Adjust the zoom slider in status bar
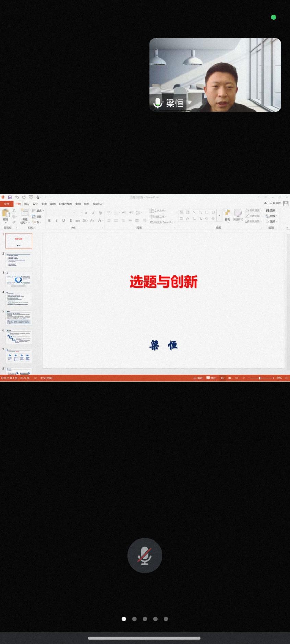The width and height of the screenshot is (290, 644). 260,378
